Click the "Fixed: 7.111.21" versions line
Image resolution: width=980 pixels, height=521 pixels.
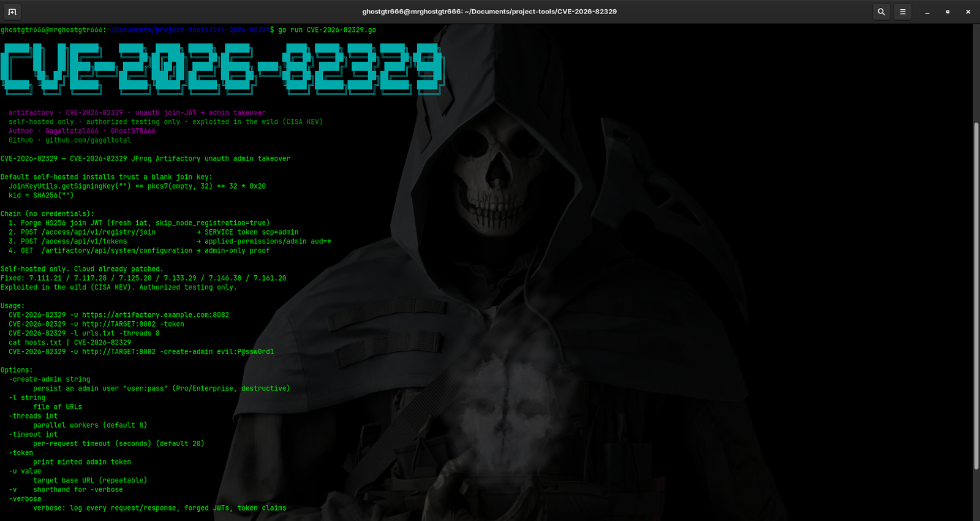pos(143,278)
